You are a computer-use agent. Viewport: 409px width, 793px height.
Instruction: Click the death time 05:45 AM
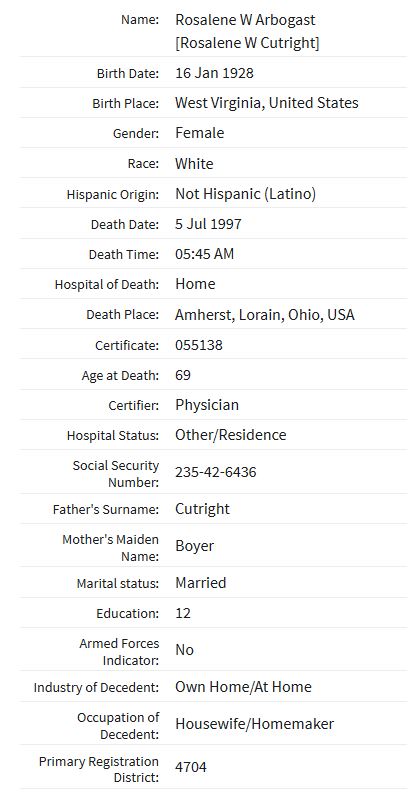tap(204, 254)
